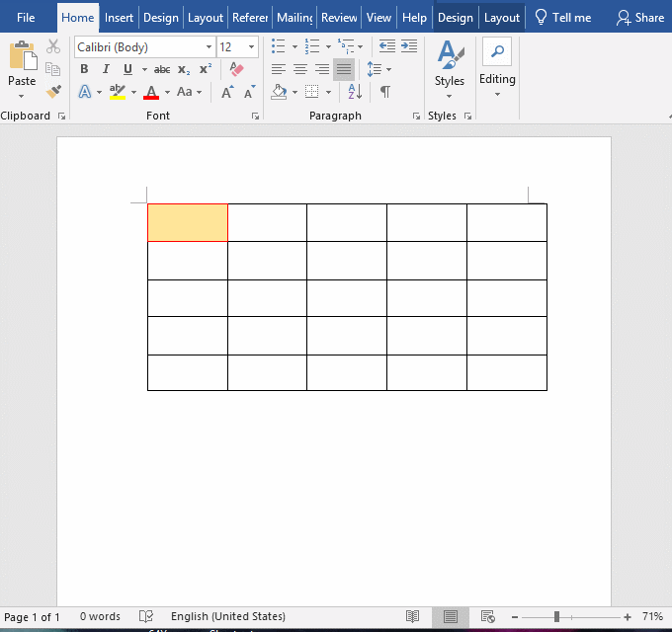Toggle Superscript formatting
Screen dimensions: 672x632
click(206, 69)
